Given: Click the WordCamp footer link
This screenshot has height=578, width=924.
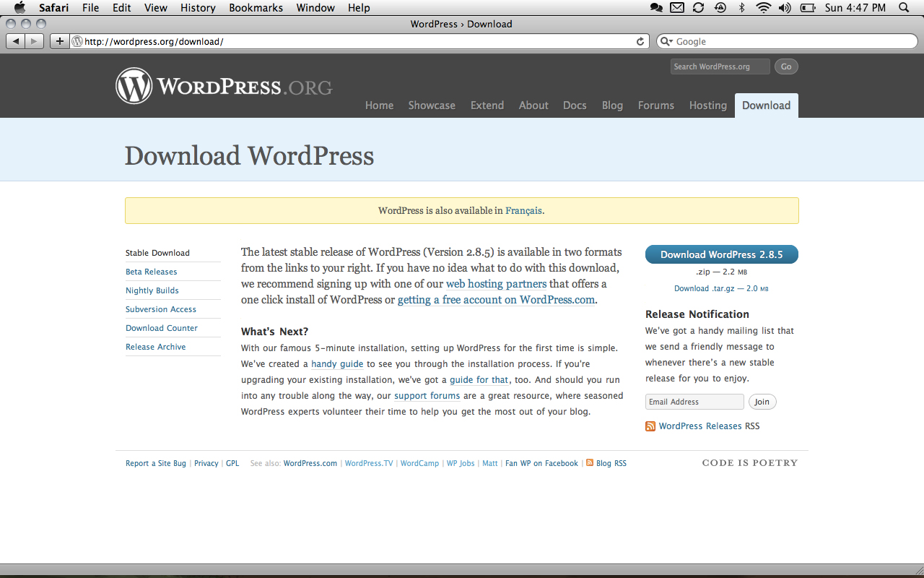Looking at the screenshot, I should (419, 463).
